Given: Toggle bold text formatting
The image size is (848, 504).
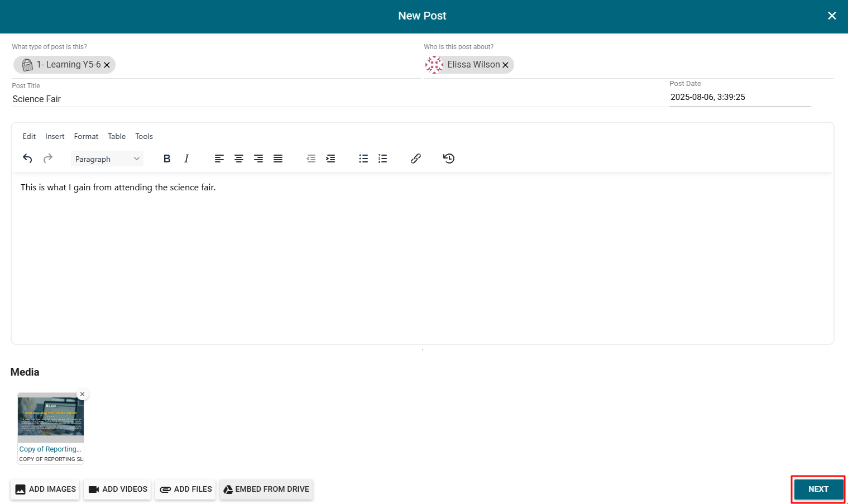Looking at the screenshot, I should coord(166,159).
